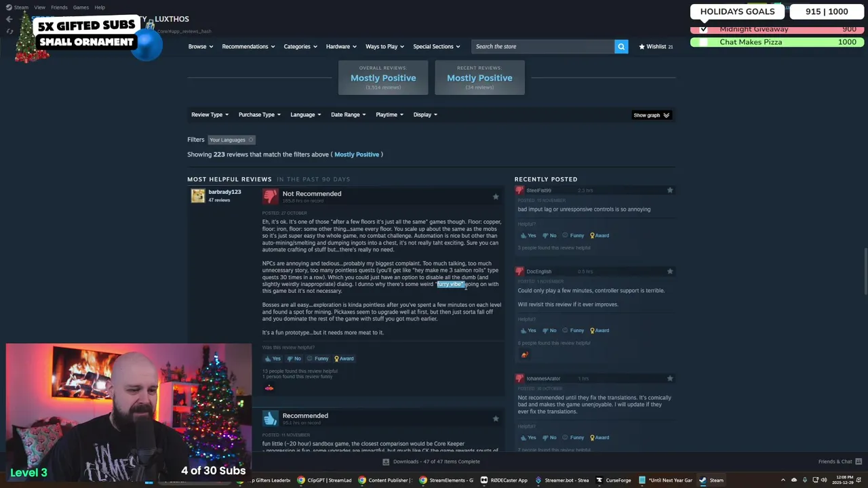Screen dimensions: 868x488
Task: Vote Yes on SteelFist99's review
Action: (x=528, y=235)
